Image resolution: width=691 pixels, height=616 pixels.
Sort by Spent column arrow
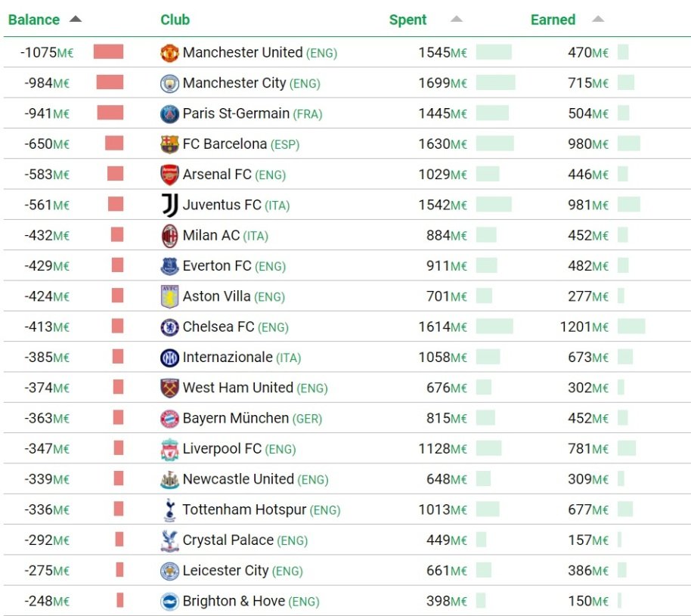pos(456,20)
